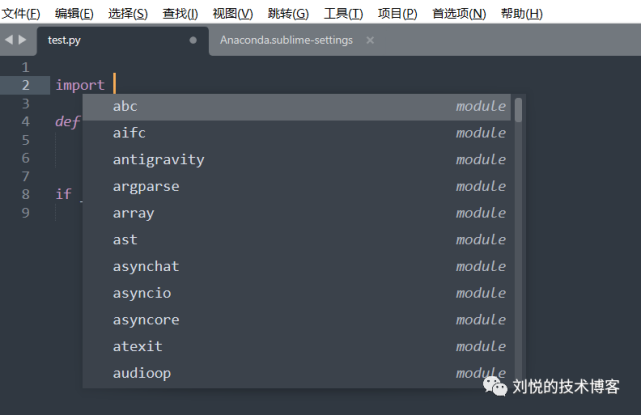Choose atexit from autocomplete list
The height and width of the screenshot is (415, 641).
point(296,347)
